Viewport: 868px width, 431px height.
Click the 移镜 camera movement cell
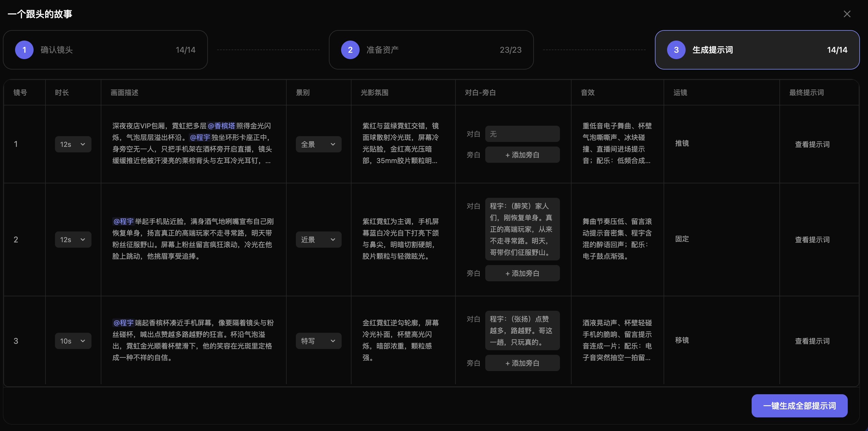click(x=682, y=340)
